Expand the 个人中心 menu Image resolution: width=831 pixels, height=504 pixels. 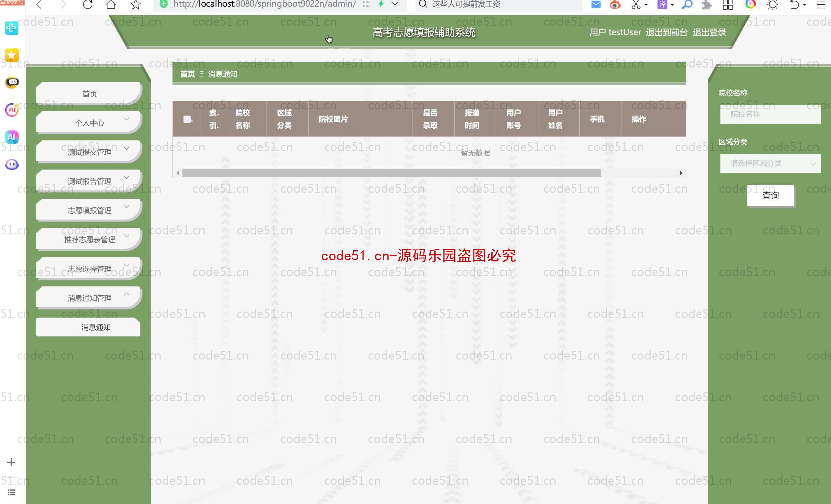pyautogui.click(x=89, y=123)
